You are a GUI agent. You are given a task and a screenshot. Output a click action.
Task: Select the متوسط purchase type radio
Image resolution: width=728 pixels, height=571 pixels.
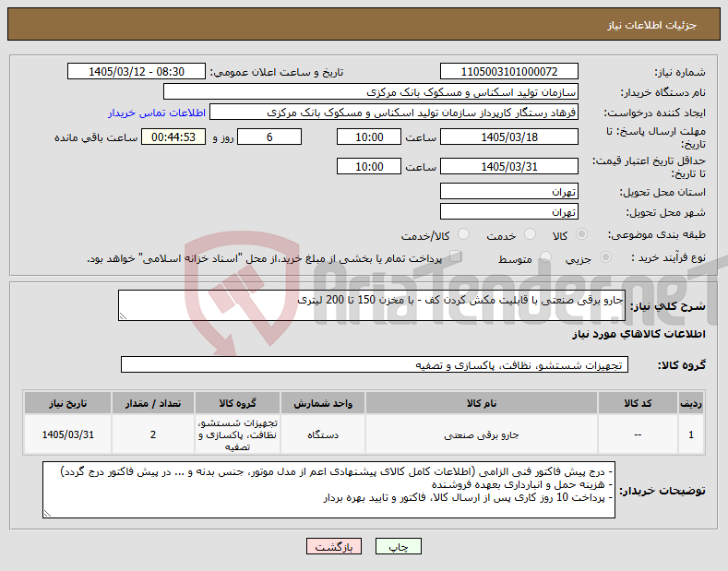[x=545, y=257]
